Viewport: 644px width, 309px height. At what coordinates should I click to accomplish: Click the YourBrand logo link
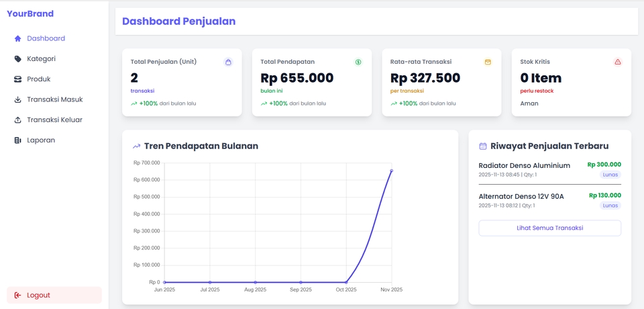pos(30,13)
